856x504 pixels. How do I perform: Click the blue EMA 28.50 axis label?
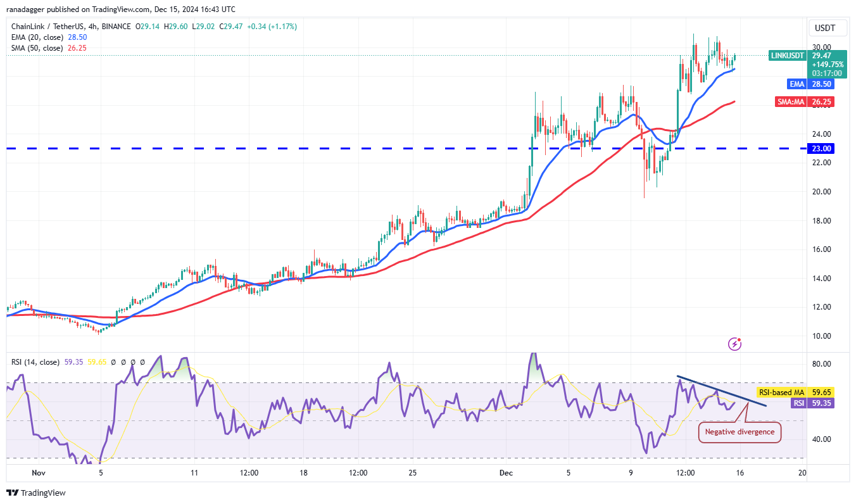click(x=797, y=84)
